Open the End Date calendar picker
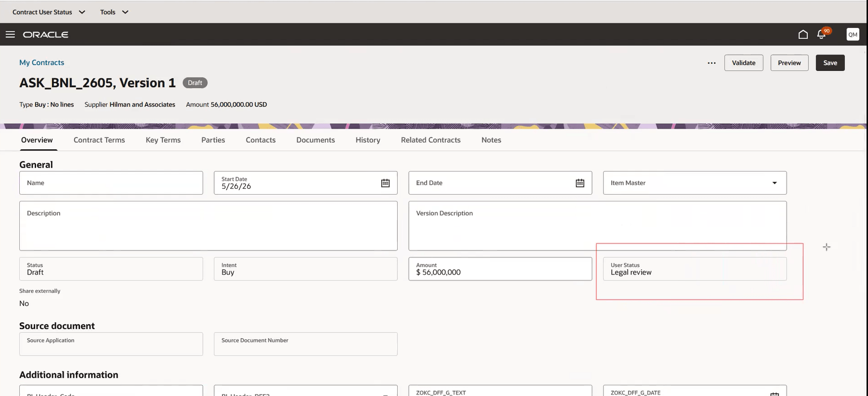Screen dimensions: 868x396 pyautogui.click(x=580, y=183)
